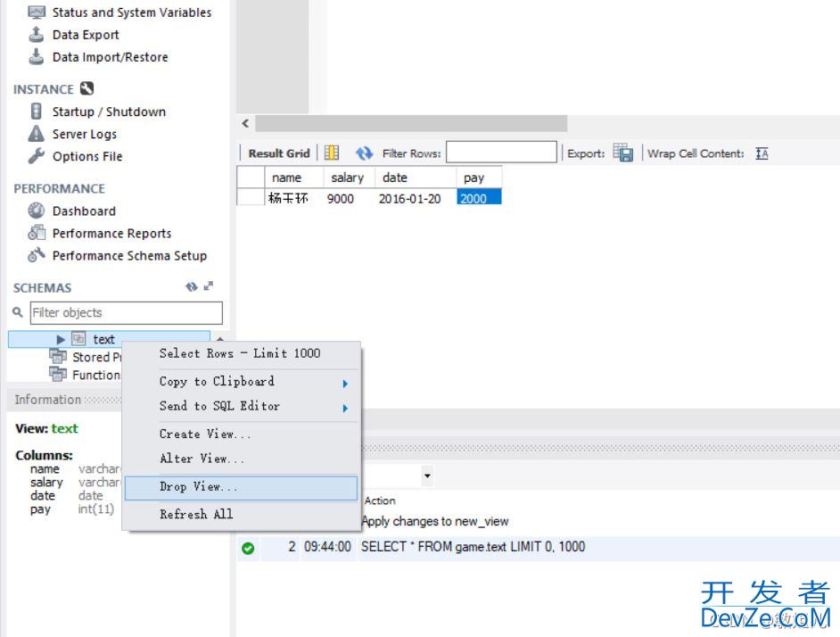Click the result grid refresh icon
The image size is (840, 637).
[365, 153]
